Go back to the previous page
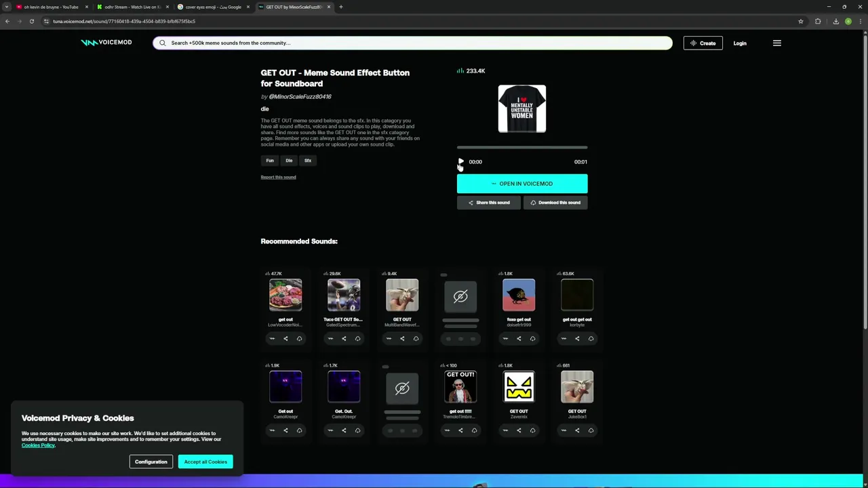The image size is (868, 488). click(7, 21)
